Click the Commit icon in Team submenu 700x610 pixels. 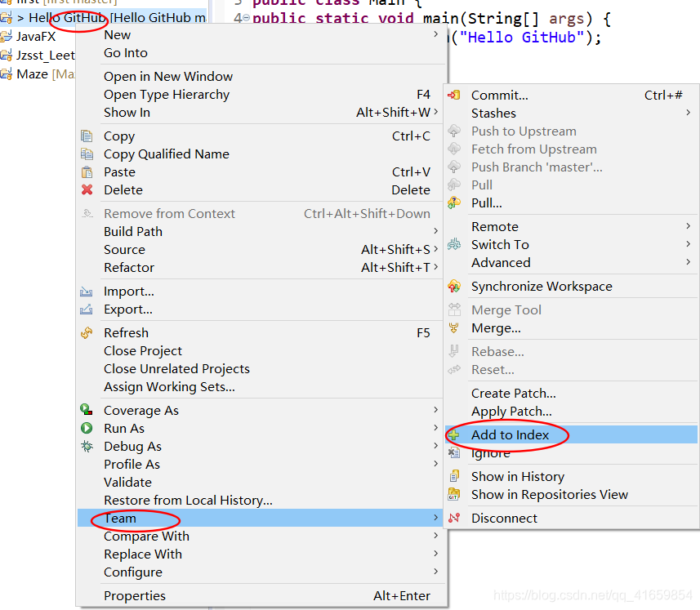coord(454,95)
